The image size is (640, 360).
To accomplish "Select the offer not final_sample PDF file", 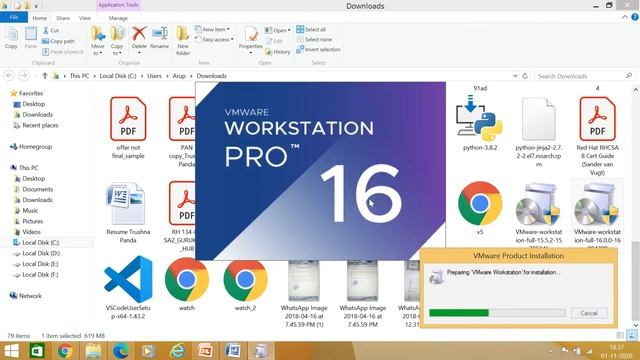I will [x=128, y=127].
